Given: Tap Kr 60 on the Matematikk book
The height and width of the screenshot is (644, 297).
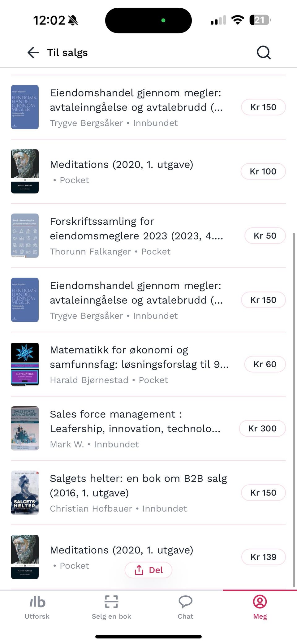Looking at the screenshot, I should pyautogui.click(x=265, y=364).
